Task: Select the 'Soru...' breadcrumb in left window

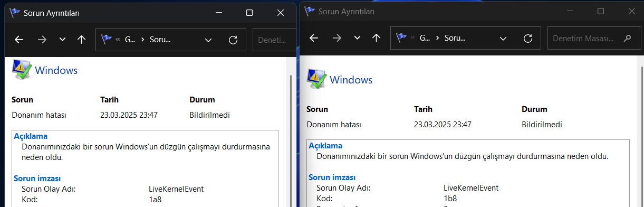Action: click(x=160, y=40)
